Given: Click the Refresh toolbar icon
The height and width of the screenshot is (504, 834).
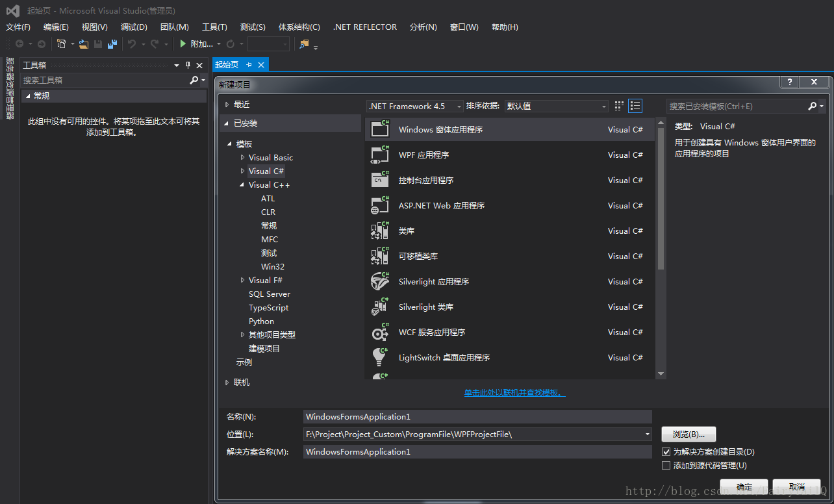Looking at the screenshot, I should pyautogui.click(x=230, y=44).
